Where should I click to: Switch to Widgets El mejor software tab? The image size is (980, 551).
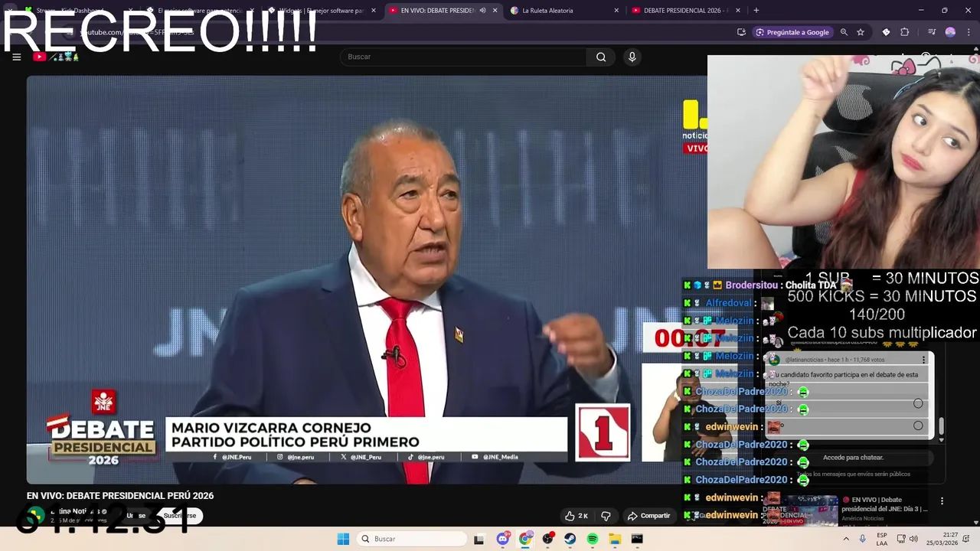tap(321, 11)
